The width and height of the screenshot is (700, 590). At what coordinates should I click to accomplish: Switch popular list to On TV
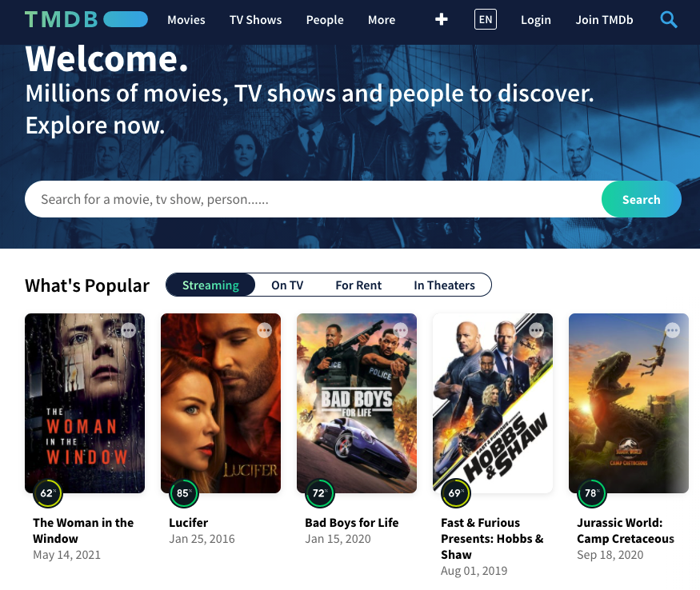click(x=287, y=285)
